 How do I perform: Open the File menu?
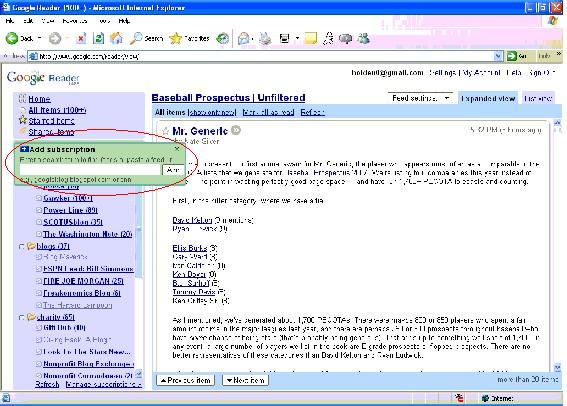click(10, 21)
